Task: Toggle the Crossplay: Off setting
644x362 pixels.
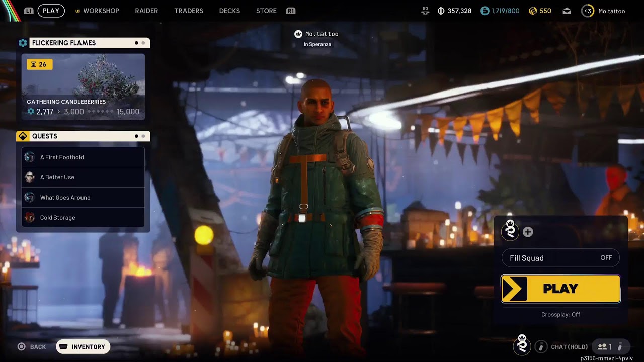Action: tap(560, 314)
